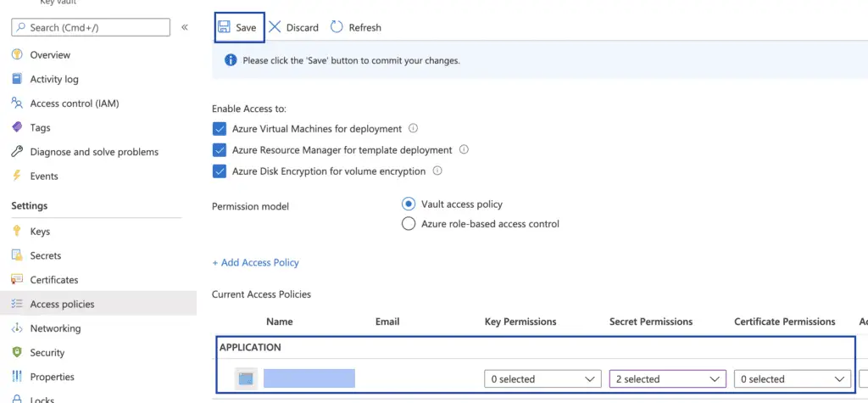Click the purple Tags icon

tap(17, 127)
